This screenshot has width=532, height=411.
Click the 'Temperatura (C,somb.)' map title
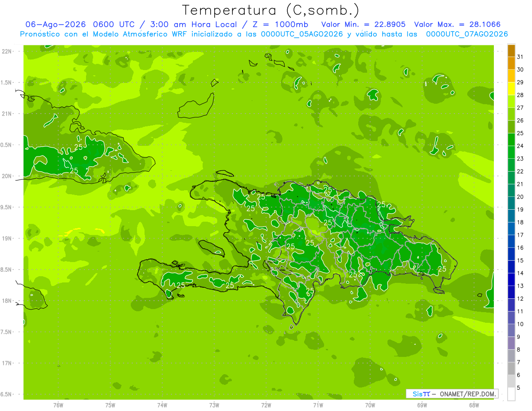click(x=270, y=10)
